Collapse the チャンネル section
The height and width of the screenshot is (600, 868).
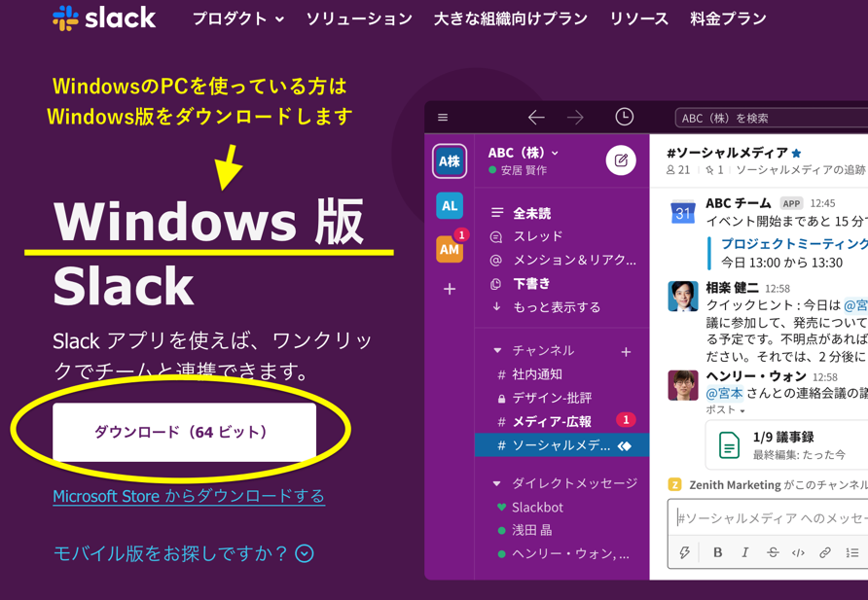497,351
